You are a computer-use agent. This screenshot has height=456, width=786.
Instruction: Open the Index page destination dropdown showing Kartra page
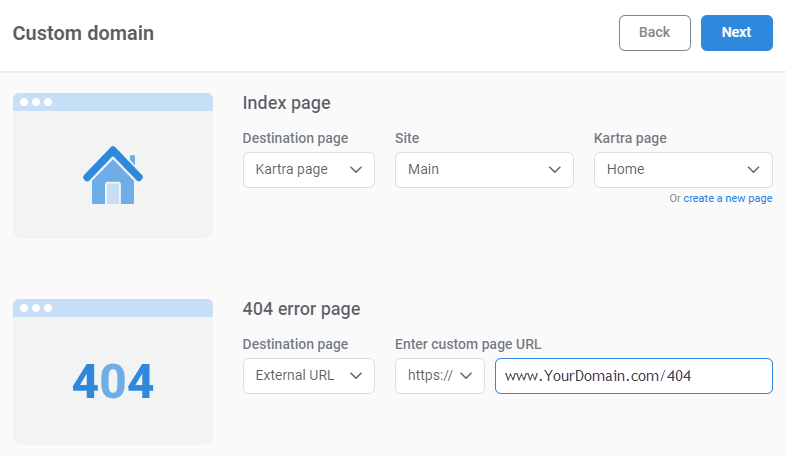click(308, 170)
